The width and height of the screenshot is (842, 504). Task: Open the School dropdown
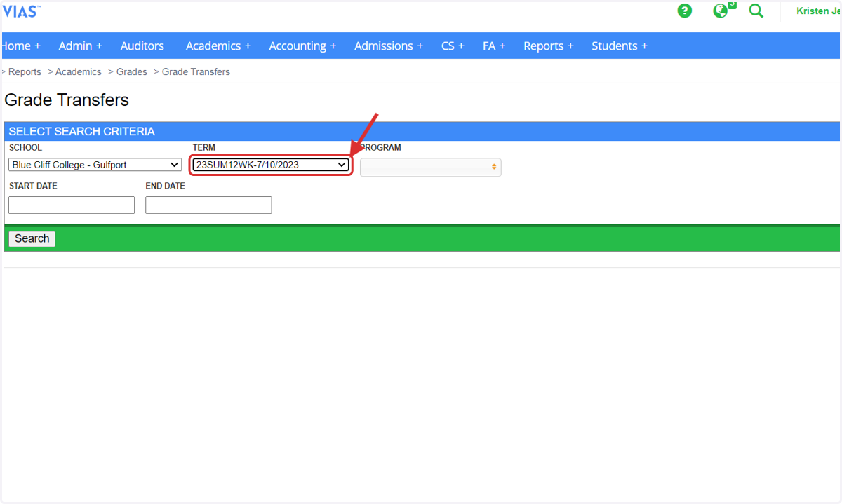[95, 165]
